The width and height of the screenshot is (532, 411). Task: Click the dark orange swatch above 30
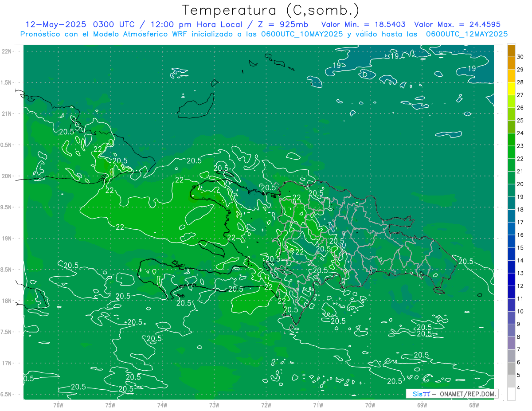(511, 51)
